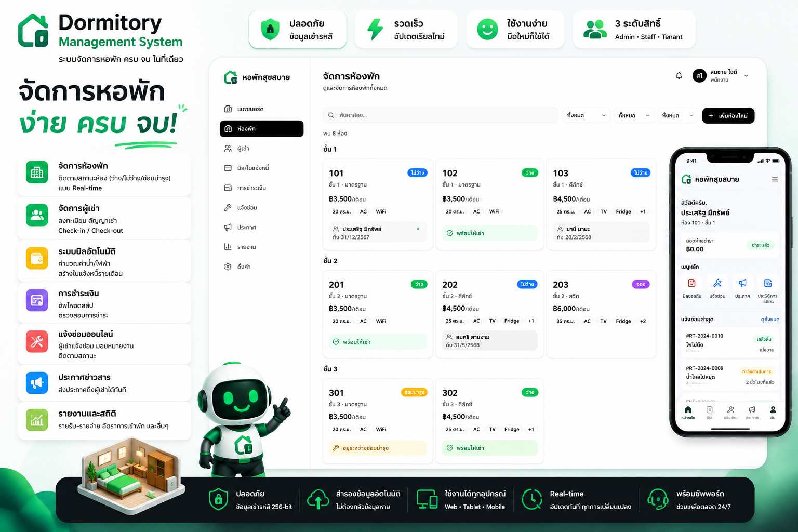Tap the ประกาศ megaphone shortcut in phone เมนูหลัก
The width and height of the screenshot is (798, 532).
[x=742, y=283]
